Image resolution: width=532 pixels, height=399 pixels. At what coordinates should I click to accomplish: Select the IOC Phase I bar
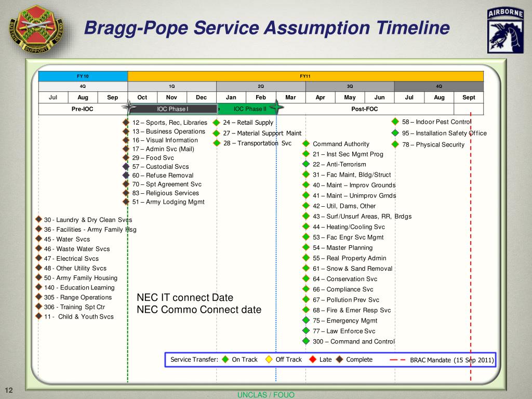172,109
